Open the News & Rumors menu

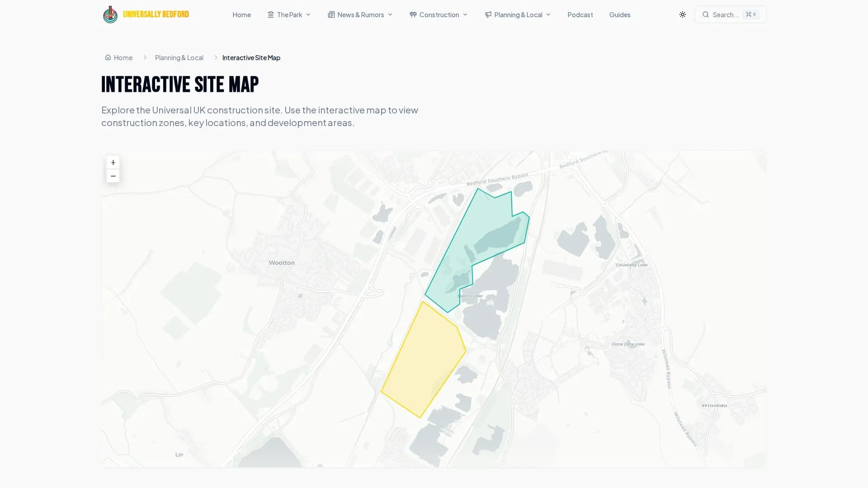coord(360,14)
